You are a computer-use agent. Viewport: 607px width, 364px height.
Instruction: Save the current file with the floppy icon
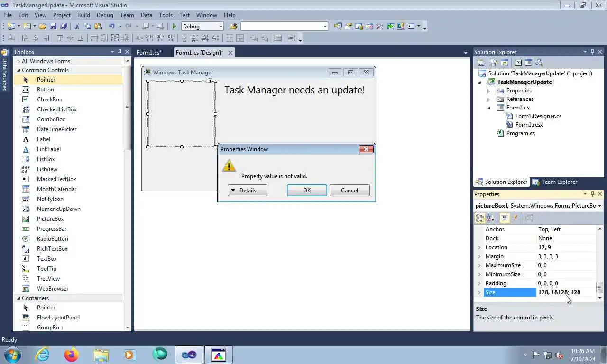coord(53,27)
